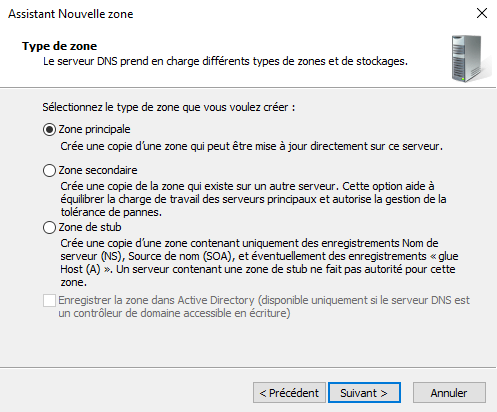Screen dimensions: 497x412
Task: Click the 'Sélectionnez le type de zone' instruction
Action: click(169, 107)
